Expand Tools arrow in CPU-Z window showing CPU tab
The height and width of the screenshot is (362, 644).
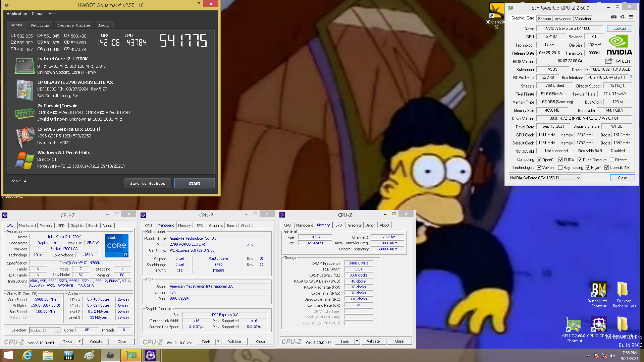(79, 342)
